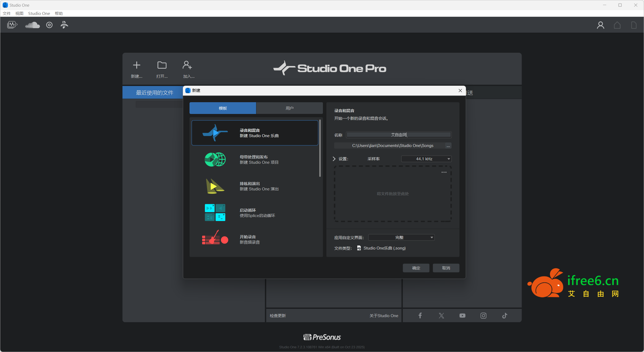Viewport: 644px width, 352px height.
Task: Open the TikTok social icon
Action: click(x=504, y=316)
